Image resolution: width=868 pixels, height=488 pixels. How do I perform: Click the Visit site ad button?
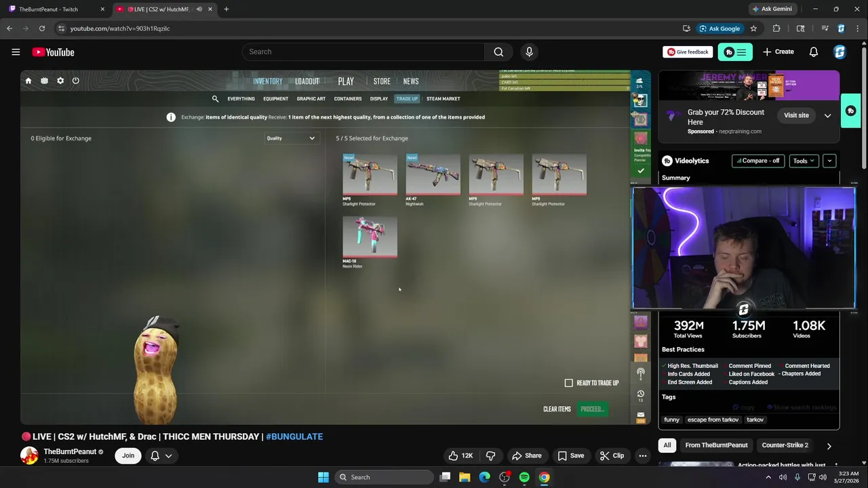[x=796, y=115]
